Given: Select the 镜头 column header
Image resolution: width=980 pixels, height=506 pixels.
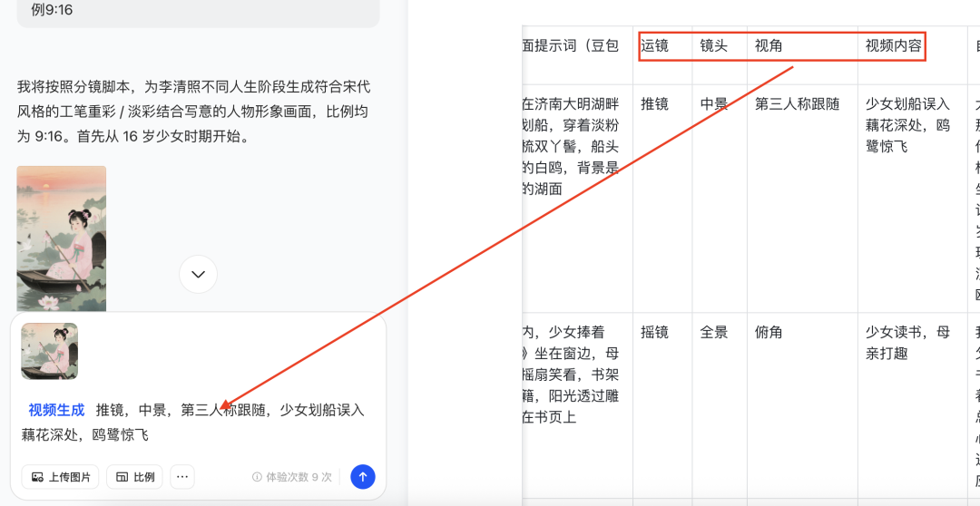Looking at the screenshot, I should pos(714,46).
